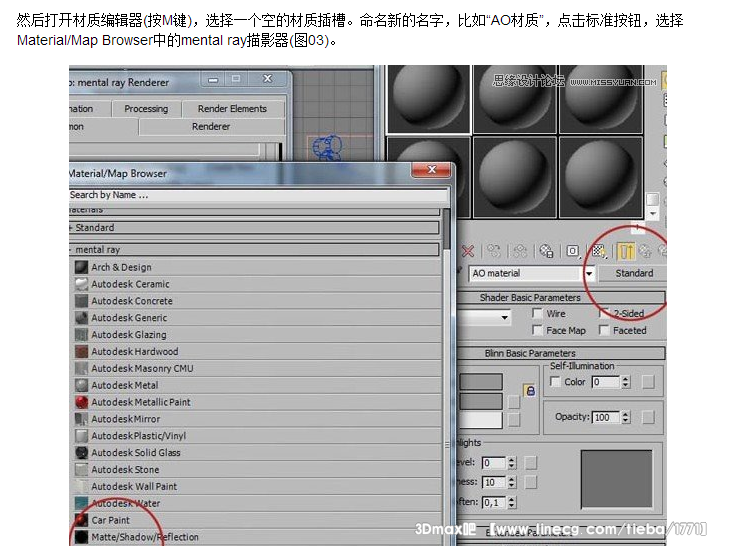Click the Autodesk Generic material icon
The image size is (736, 546).
(x=82, y=318)
